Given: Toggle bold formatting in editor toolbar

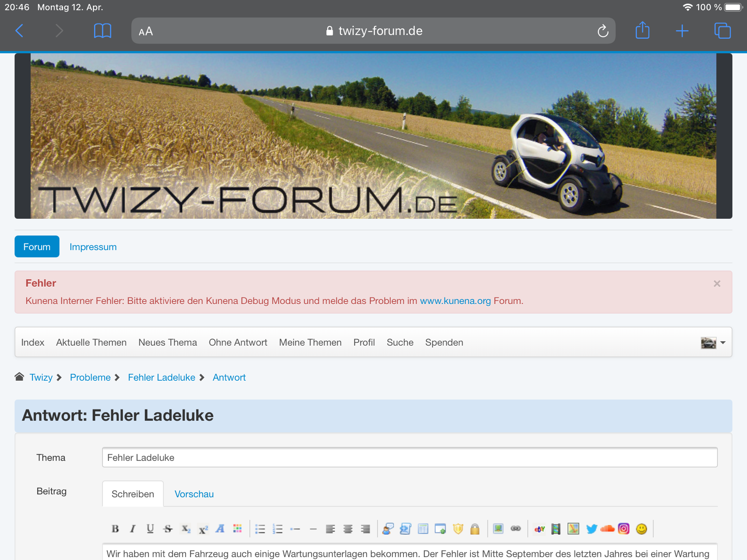Looking at the screenshot, I should click(x=115, y=529).
